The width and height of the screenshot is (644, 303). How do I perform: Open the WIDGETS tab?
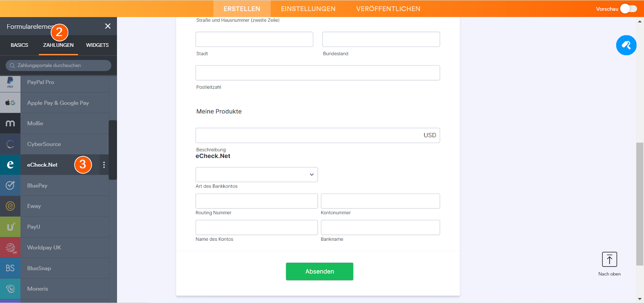click(97, 45)
